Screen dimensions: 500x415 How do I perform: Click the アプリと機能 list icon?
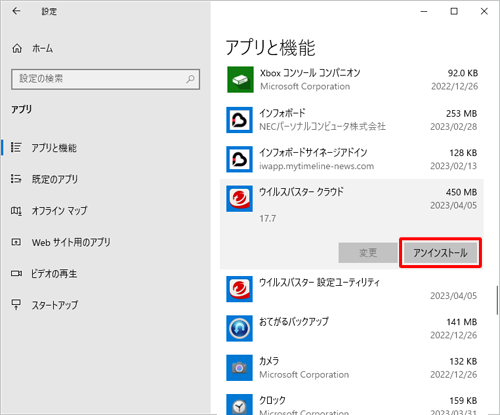pyautogui.click(x=16, y=147)
